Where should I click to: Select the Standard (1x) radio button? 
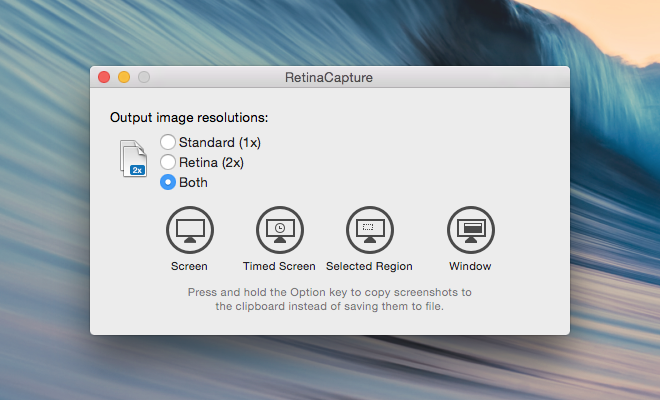pyautogui.click(x=168, y=142)
